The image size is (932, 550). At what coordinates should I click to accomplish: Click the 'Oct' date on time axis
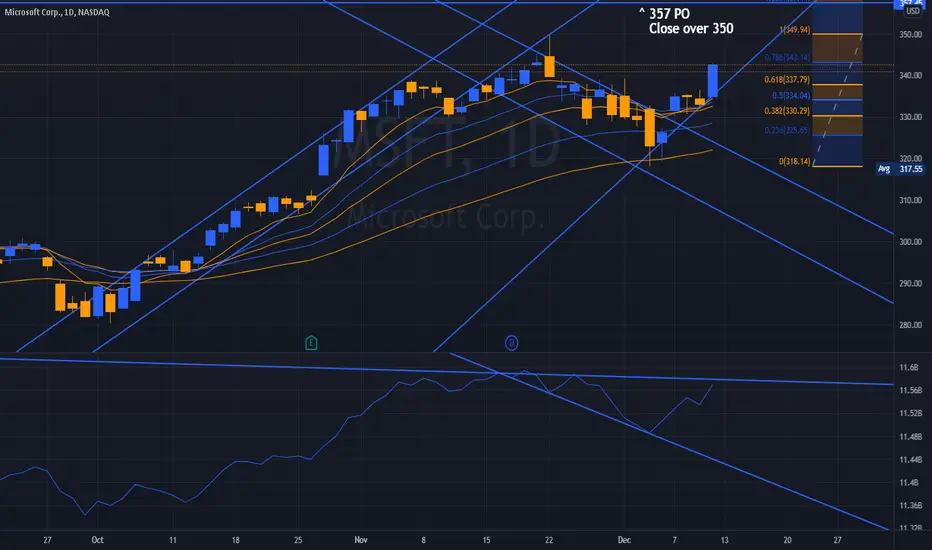pos(97,540)
